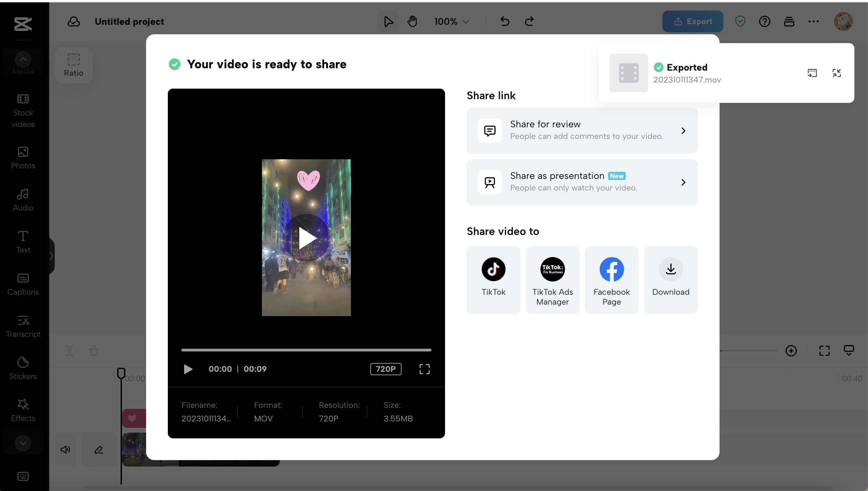Open the 720P resolution dropdown
Image resolution: width=868 pixels, height=491 pixels.
[x=386, y=369]
